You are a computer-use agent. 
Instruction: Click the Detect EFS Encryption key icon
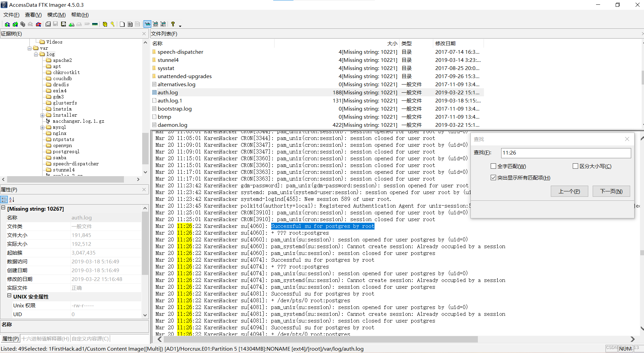(113, 24)
